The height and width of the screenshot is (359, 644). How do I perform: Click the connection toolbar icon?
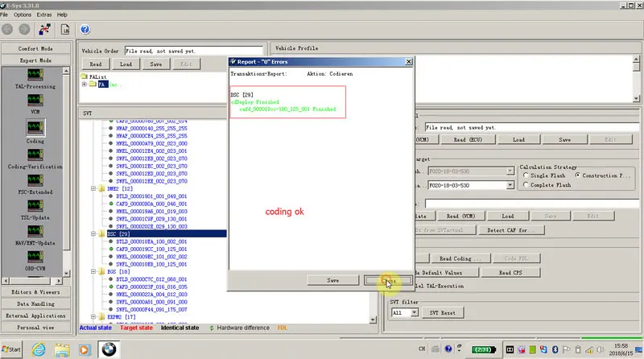[x=44, y=29]
